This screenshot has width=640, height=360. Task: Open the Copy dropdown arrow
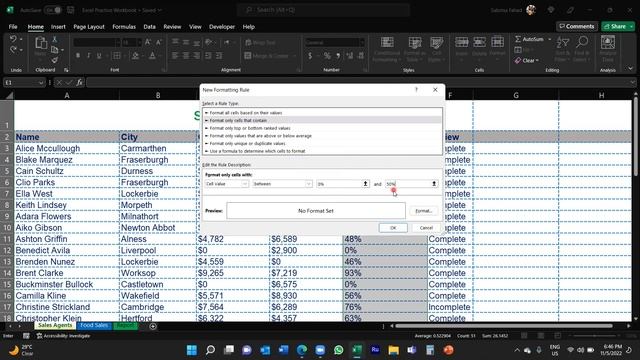[62, 50]
